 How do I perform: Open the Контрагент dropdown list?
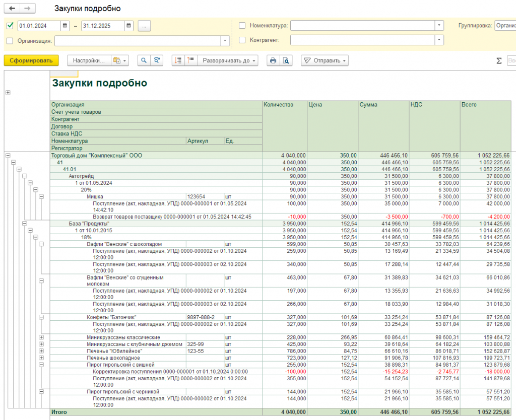439,40
